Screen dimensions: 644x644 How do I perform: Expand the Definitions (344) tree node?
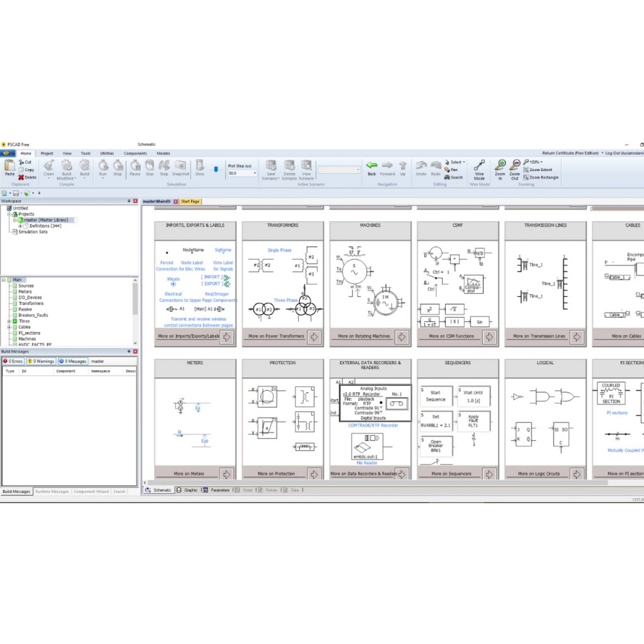20,226
